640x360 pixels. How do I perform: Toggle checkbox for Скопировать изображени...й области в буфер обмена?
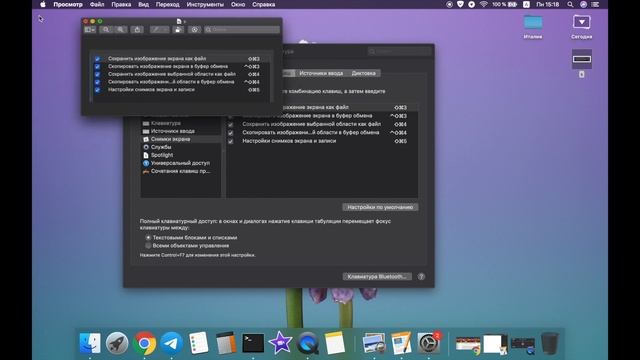click(231, 133)
